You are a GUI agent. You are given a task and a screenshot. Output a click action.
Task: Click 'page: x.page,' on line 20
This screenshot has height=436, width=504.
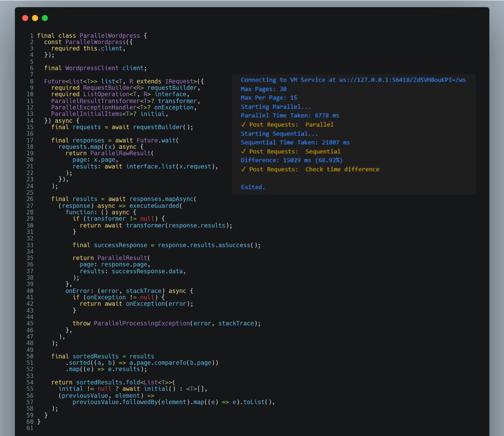coord(95,160)
